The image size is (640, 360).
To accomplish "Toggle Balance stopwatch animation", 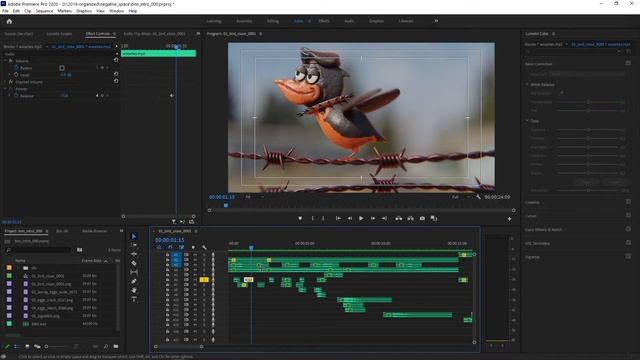I will click(16, 96).
